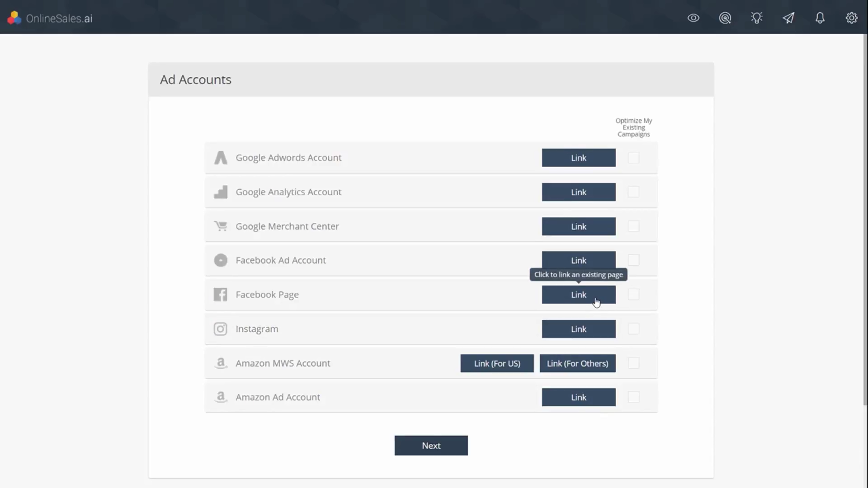The image size is (868, 488).
Task: Click the paper plane icon
Action: [788, 18]
